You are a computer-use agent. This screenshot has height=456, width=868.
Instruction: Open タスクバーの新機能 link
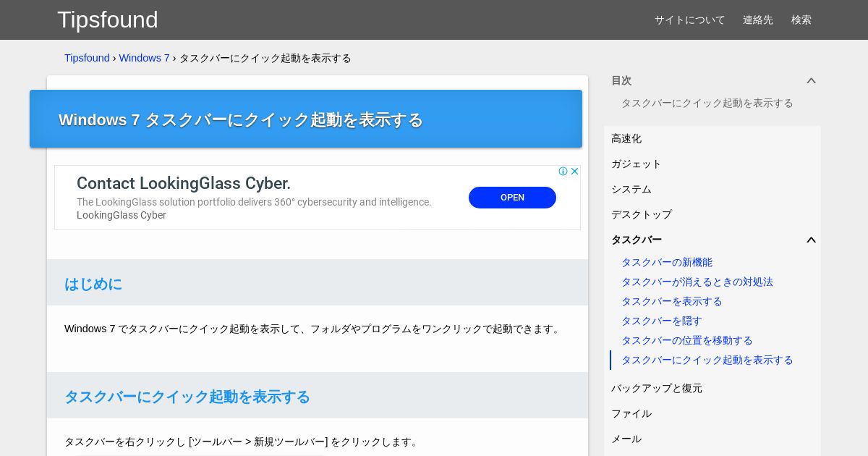pyautogui.click(x=667, y=262)
